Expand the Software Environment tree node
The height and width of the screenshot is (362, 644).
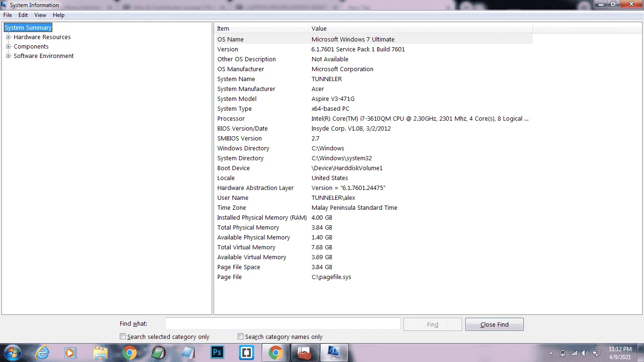coord(8,56)
